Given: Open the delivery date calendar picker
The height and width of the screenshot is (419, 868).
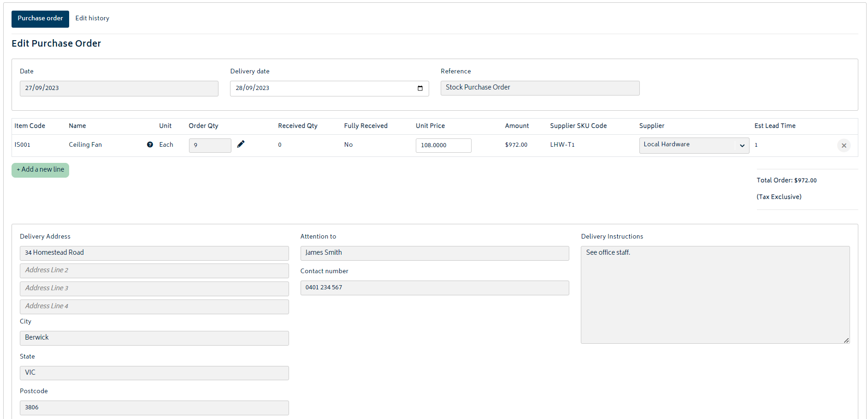Looking at the screenshot, I should 419,89.
